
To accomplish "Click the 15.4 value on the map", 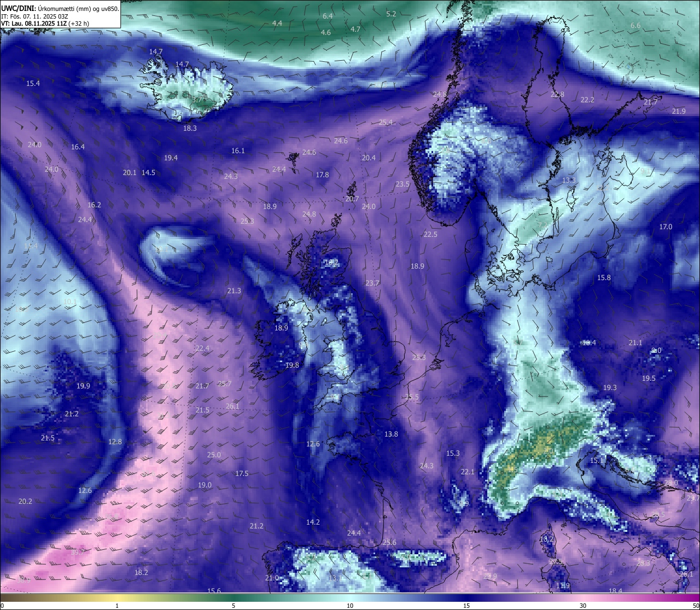I will [33, 84].
